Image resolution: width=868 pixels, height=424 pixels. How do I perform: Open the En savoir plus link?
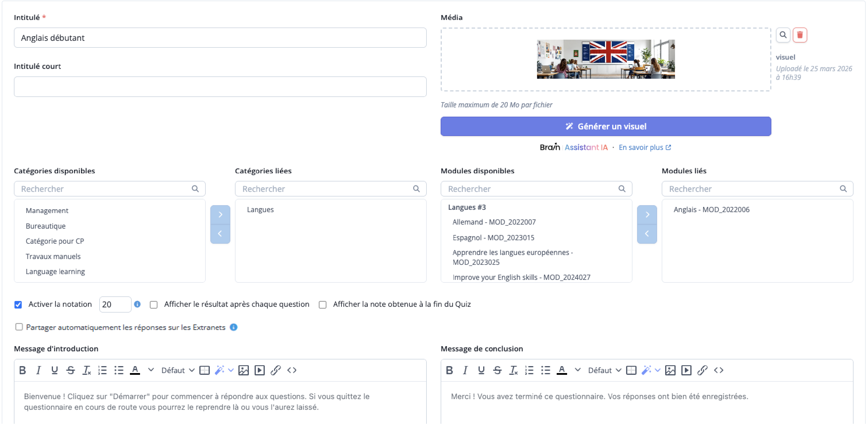[644, 147]
